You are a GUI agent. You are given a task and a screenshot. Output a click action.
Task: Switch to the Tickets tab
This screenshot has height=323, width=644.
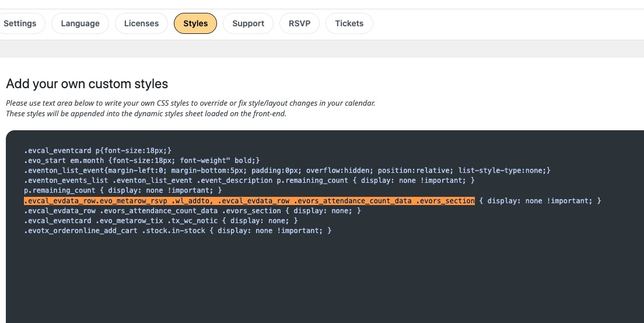click(349, 23)
